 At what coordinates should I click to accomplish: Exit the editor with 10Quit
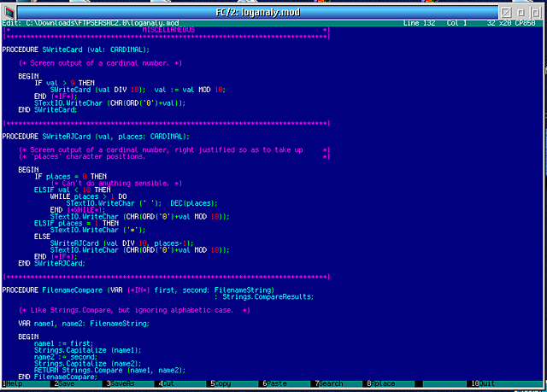point(483,383)
